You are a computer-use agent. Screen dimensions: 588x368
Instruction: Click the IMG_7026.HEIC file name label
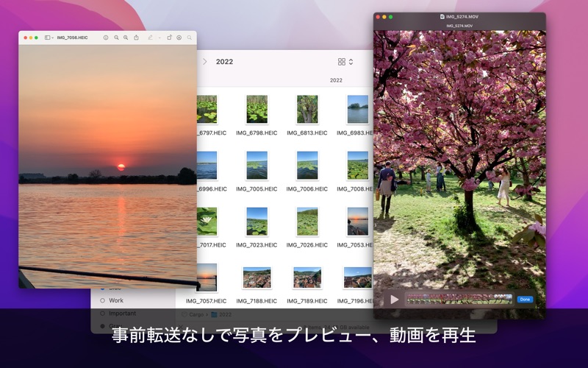307,245
